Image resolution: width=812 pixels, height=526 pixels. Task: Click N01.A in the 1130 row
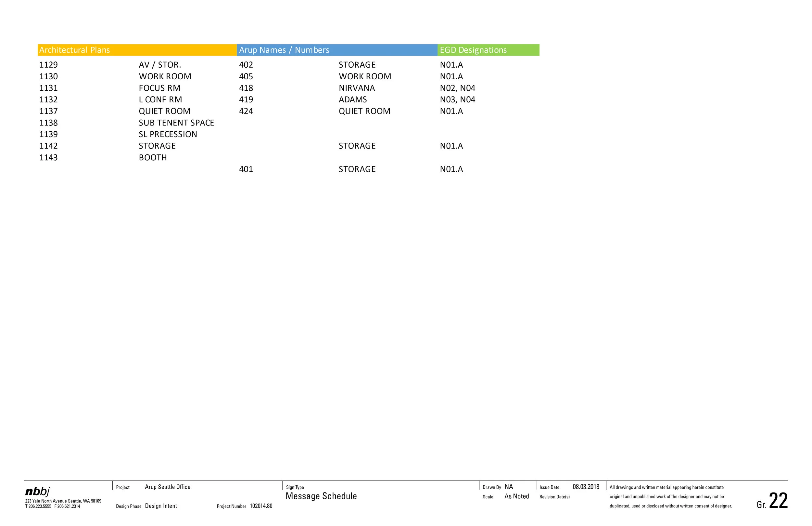(x=451, y=76)
